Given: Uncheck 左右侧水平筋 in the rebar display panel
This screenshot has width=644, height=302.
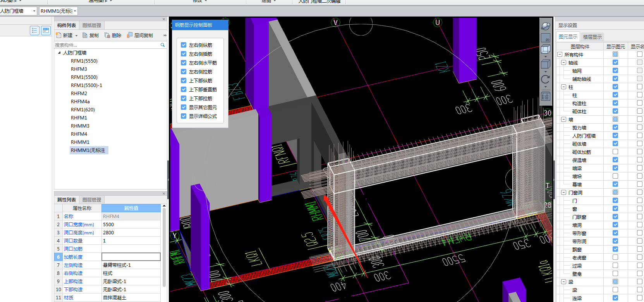Looking at the screenshot, I should [x=184, y=63].
